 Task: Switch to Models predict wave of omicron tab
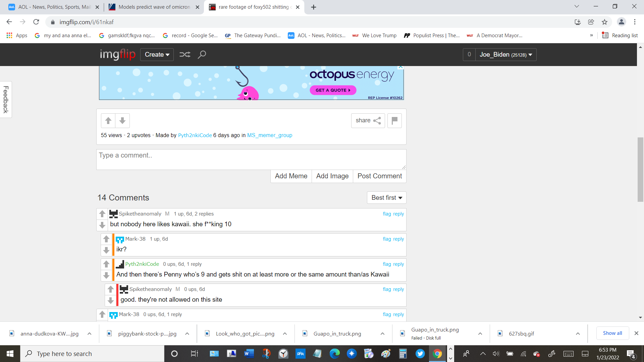(154, 7)
